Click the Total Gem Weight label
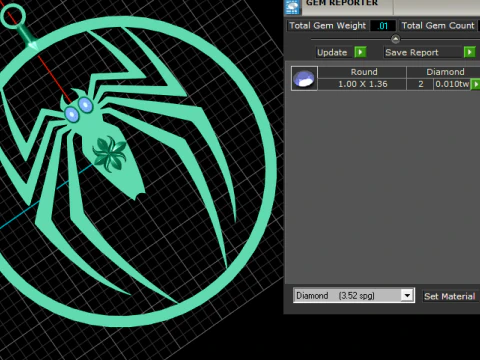 [327, 26]
